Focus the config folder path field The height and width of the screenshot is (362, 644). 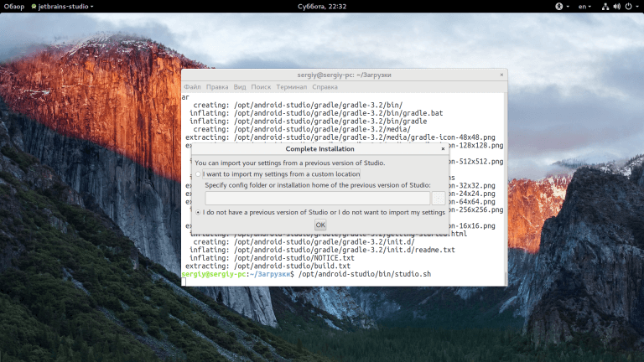coord(318,199)
